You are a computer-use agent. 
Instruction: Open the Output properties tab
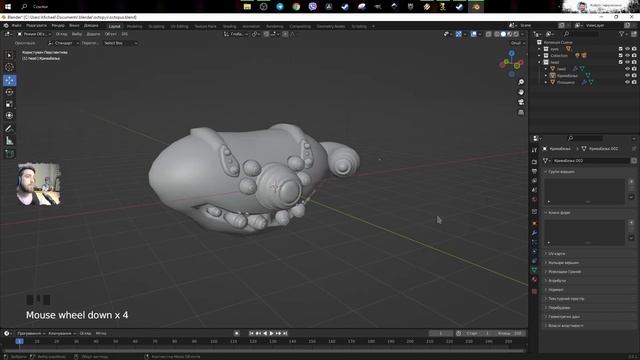point(534,171)
